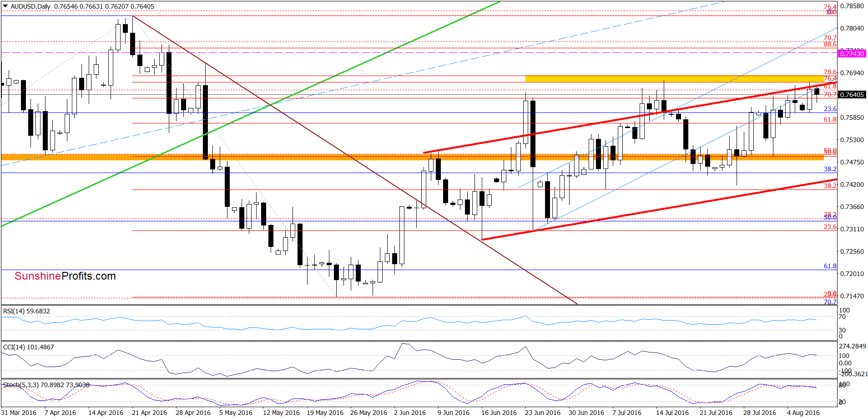The height and width of the screenshot is (419, 868).
Task: Click the AUDUSD,Daily chart title text
Action: point(31,6)
